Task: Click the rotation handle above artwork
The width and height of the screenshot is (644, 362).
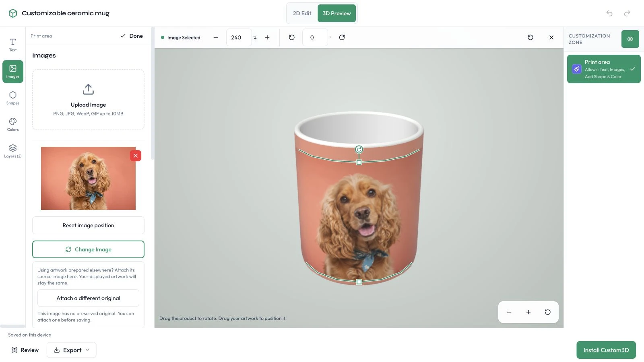Action: [359, 150]
